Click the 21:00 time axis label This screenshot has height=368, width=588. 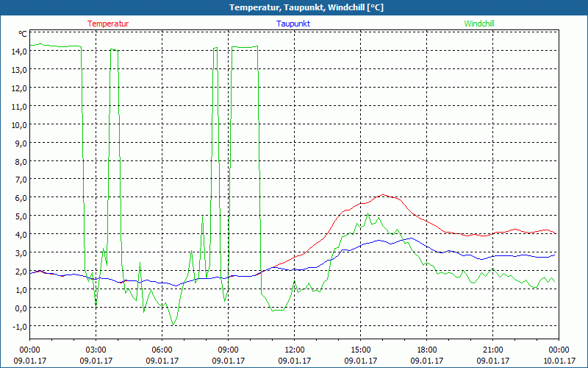pos(492,350)
